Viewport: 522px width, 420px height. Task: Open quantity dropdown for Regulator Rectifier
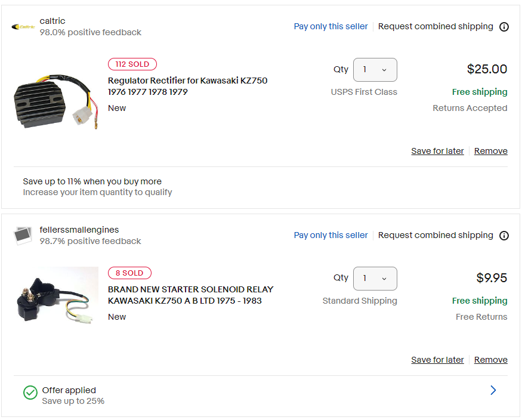click(x=375, y=70)
